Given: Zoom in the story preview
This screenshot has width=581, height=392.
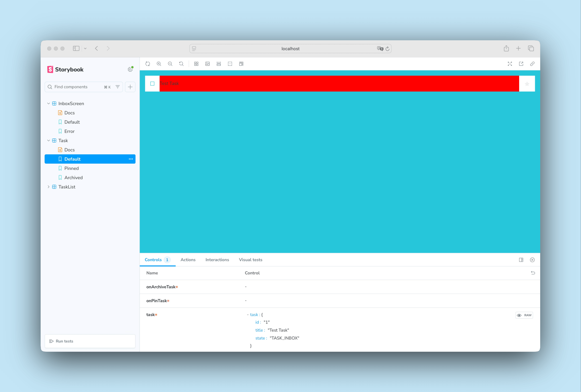Looking at the screenshot, I should click(159, 64).
